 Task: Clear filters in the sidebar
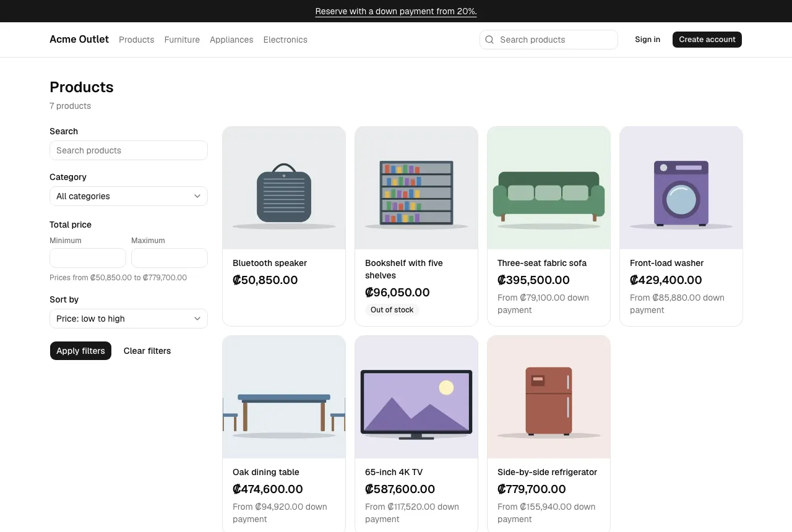pyautogui.click(x=147, y=351)
